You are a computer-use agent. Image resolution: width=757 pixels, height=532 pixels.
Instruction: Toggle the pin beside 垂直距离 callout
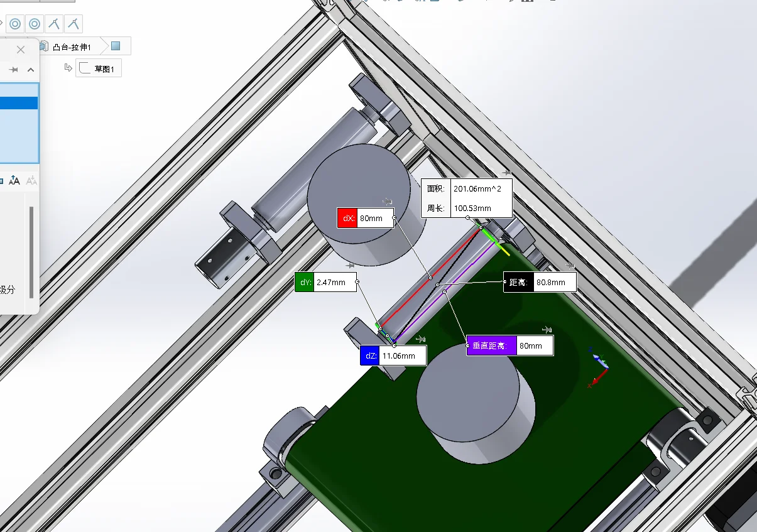[547, 329]
